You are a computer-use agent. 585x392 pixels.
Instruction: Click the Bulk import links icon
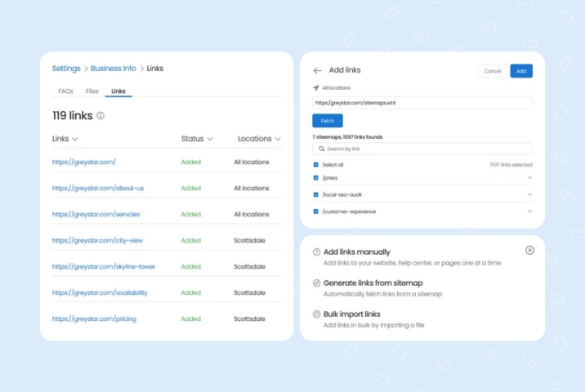pos(316,314)
